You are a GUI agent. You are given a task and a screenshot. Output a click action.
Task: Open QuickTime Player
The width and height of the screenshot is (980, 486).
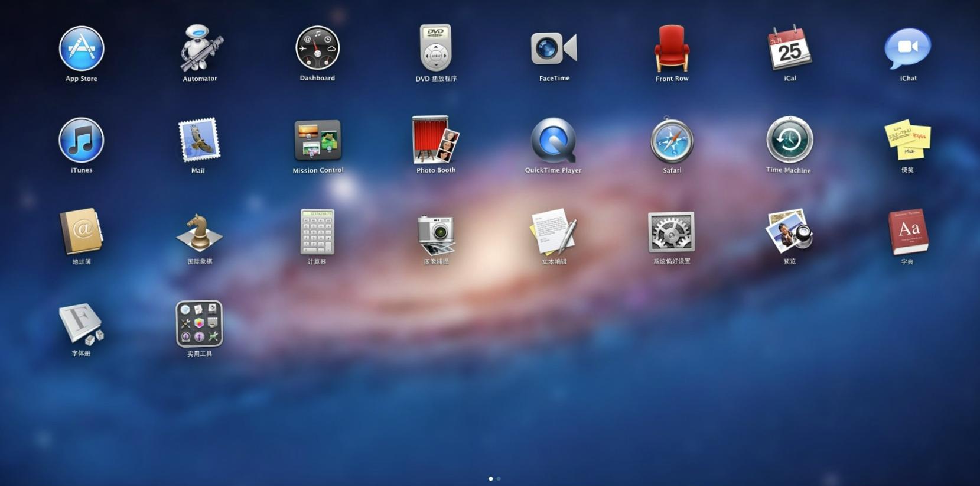(x=554, y=140)
